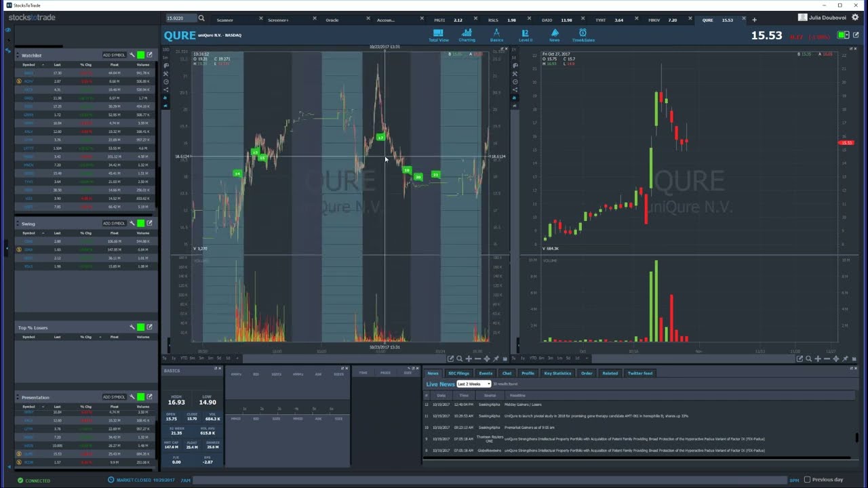
Task: Add a new symbol tab with plus icon
Action: (754, 20)
